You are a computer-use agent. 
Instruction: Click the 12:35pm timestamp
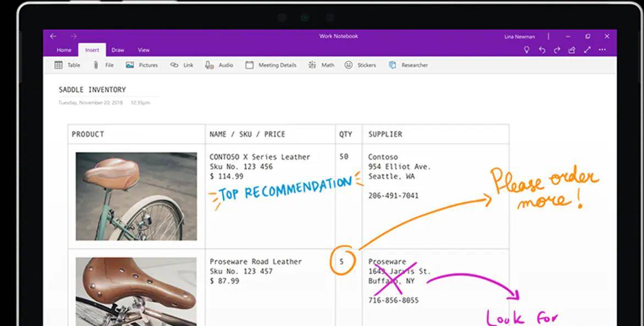140,103
